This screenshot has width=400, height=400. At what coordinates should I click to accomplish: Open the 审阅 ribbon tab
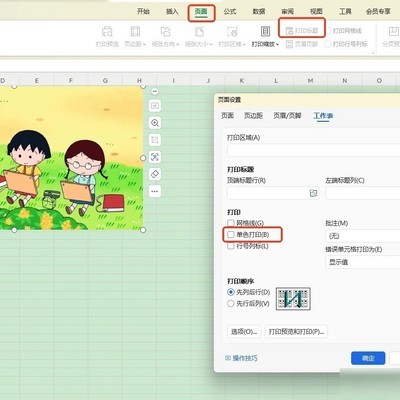click(x=288, y=12)
